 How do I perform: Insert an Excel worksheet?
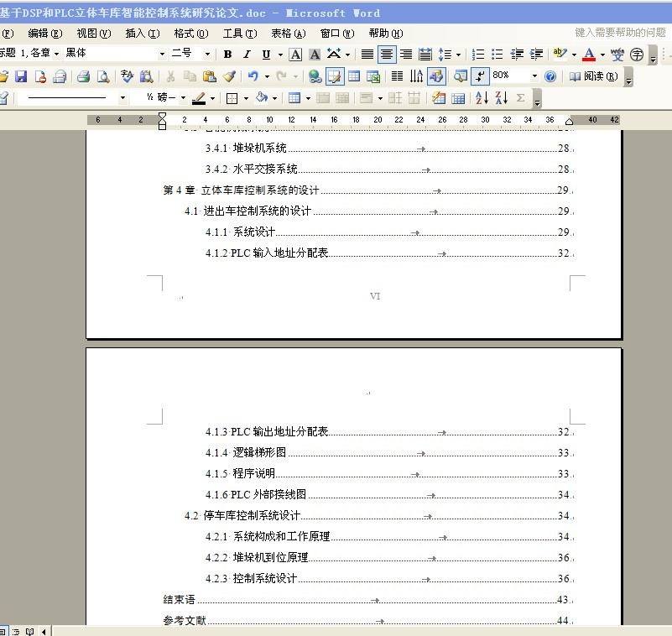click(x=373, y=76)
